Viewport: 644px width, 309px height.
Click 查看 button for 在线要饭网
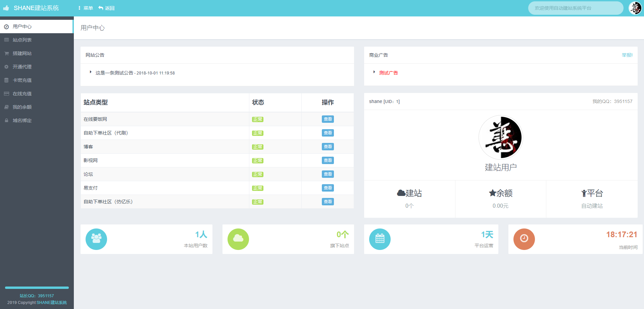pyautogui.click(x=328, y=119)
